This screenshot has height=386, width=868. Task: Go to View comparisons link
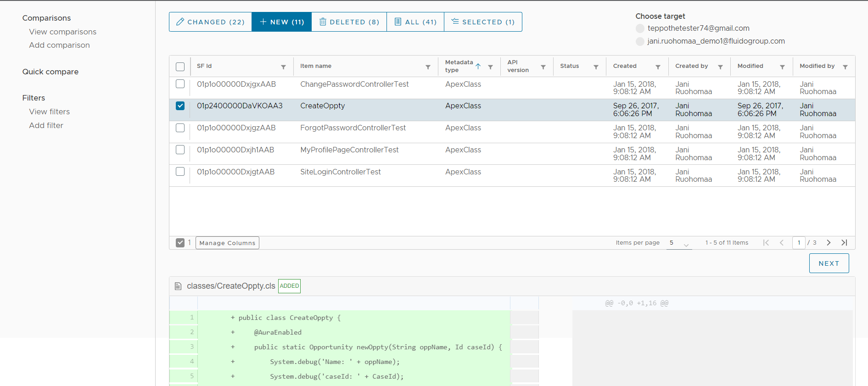pos(63,32)
